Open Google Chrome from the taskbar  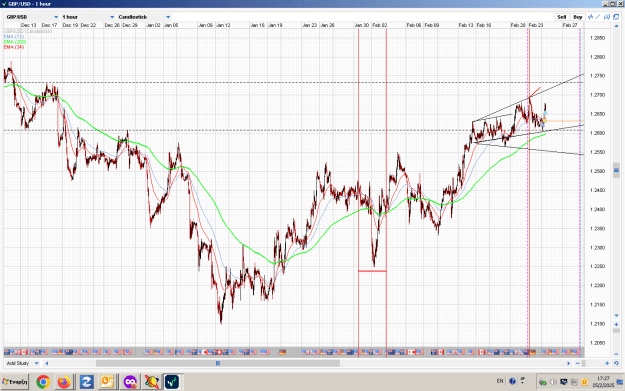click(43, 382)
